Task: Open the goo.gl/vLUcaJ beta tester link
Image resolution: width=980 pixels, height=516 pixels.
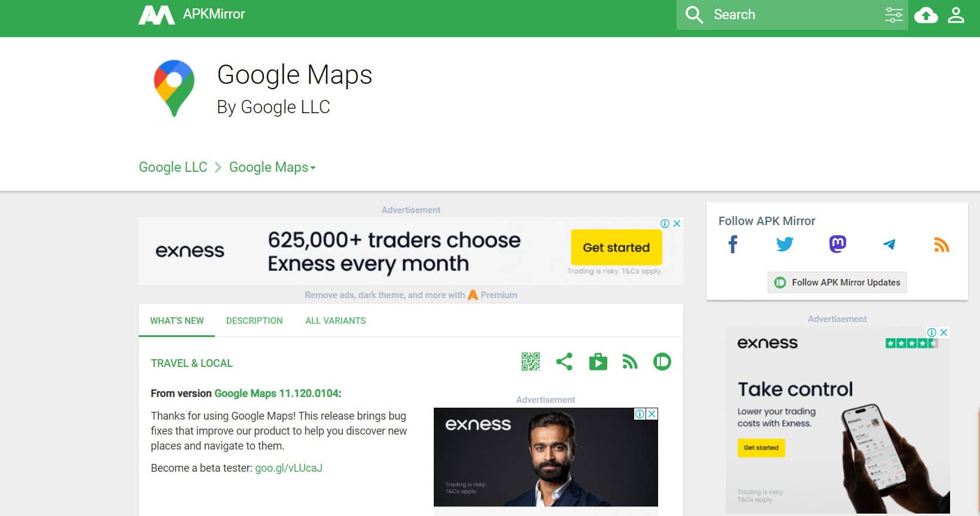Action: [x=288, y=468]
